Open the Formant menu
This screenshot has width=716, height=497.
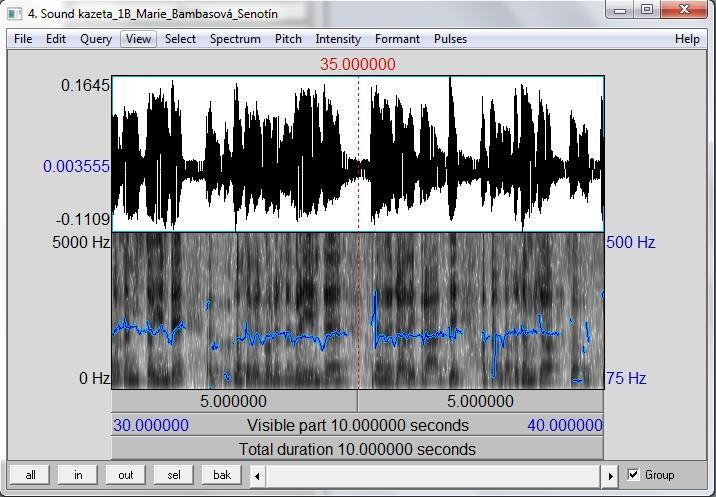397,39
